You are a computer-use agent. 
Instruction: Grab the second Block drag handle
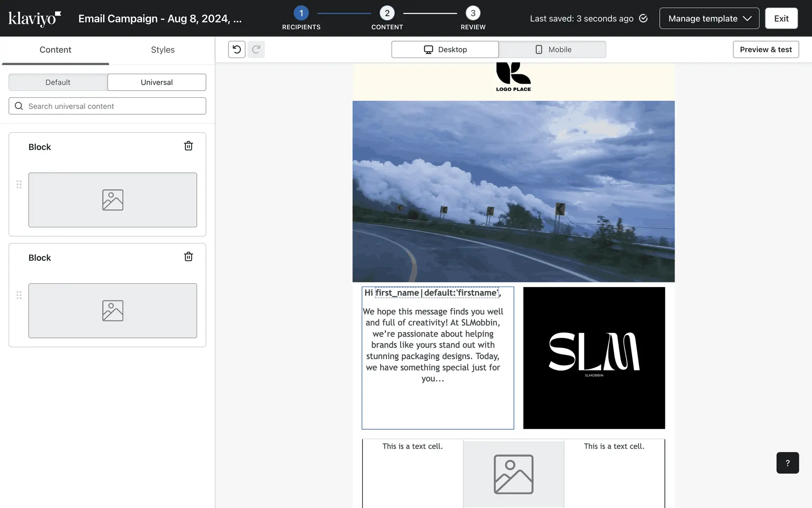pyautogui.click(x=19, y=295)
